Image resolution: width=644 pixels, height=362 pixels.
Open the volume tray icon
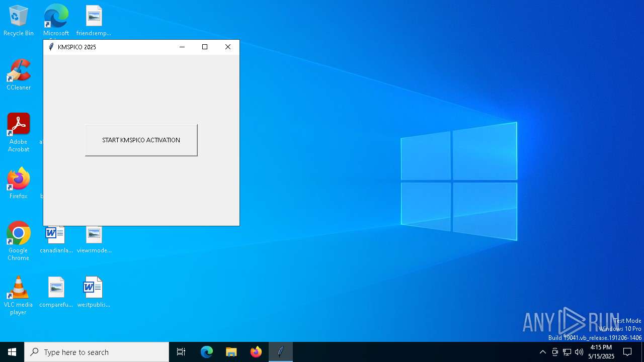click(579, 352)
